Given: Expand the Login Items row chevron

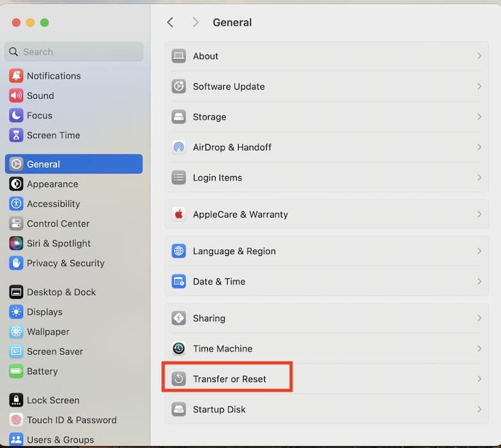Looking at the screenshot, I should (x=479, y=177).
